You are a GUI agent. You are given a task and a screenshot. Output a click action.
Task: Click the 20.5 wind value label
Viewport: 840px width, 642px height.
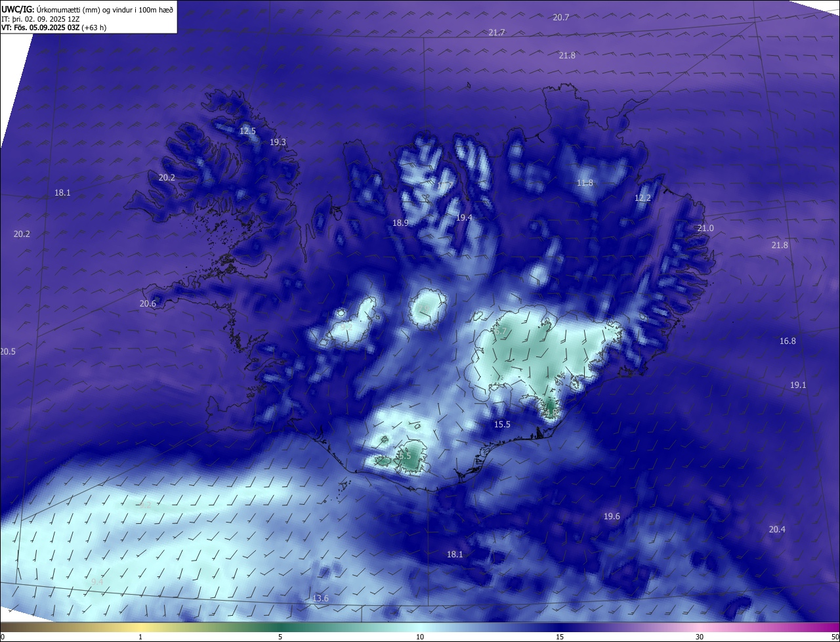pyautogui.click(x=7, y=352)
